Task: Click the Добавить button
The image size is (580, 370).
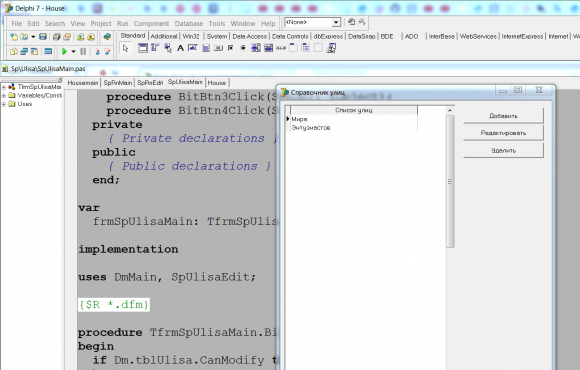Action: pyautogui.click(x=503, y=116)
